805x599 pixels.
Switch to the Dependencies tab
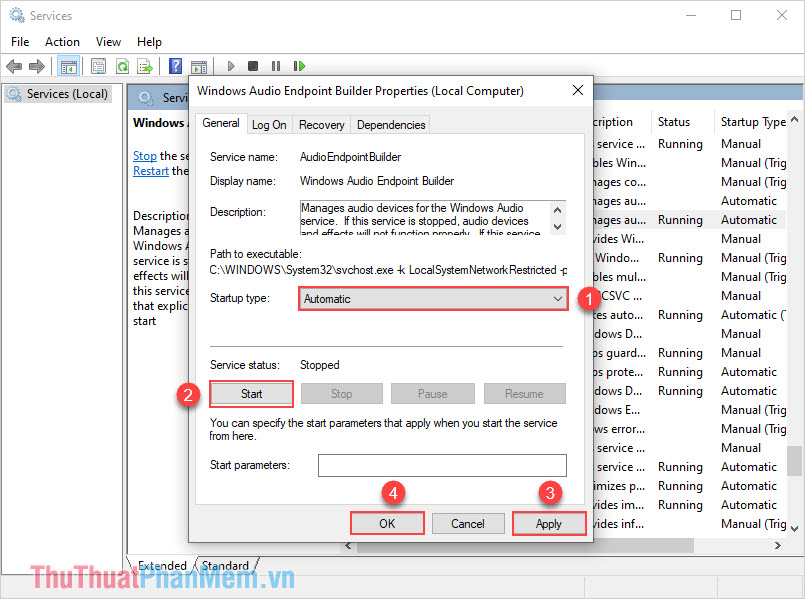coord(391,125)
